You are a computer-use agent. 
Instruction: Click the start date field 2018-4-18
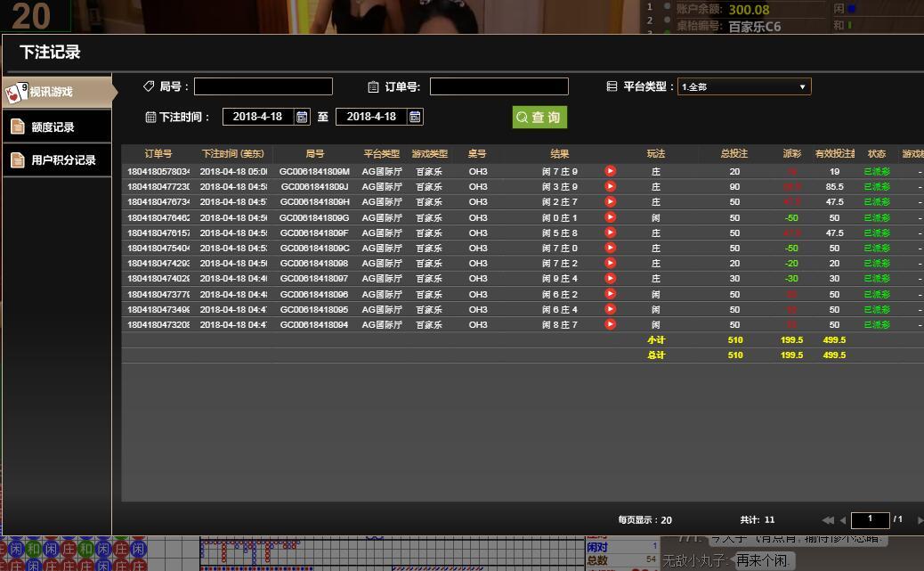point(258,117)
